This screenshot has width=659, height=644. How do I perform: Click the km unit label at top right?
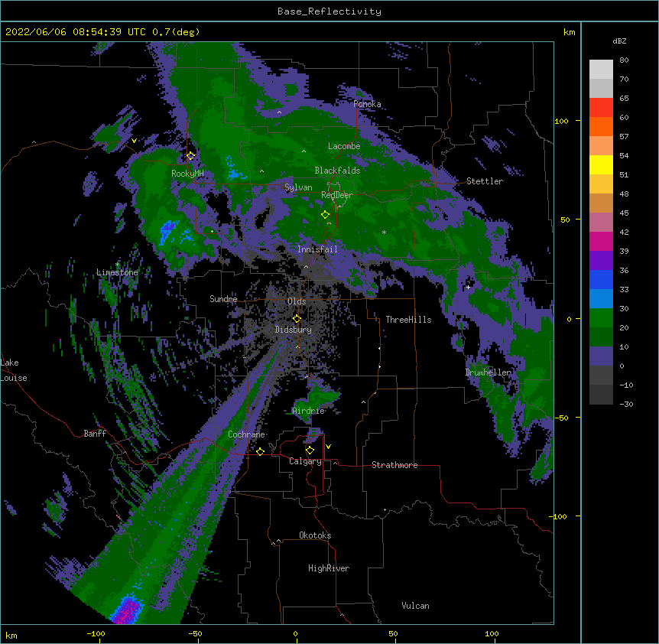[569, 32]
